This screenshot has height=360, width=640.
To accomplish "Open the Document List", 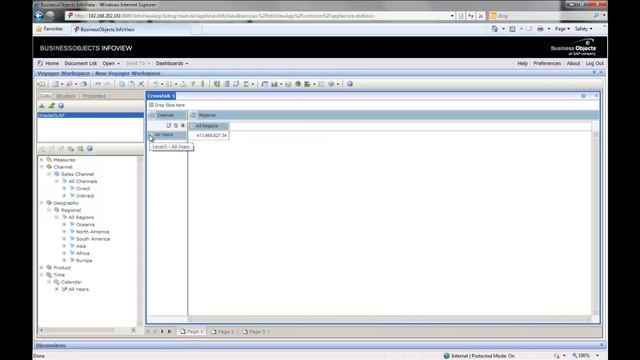I will tap(80, 64).
